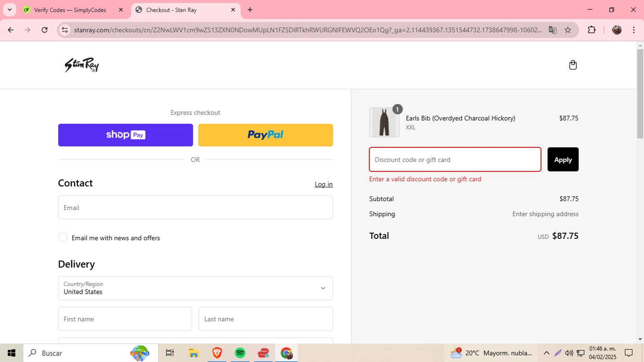This screenshot has width=644, height=362.
Task: Open the shopping bag cart icon
Action: (573, 65)
